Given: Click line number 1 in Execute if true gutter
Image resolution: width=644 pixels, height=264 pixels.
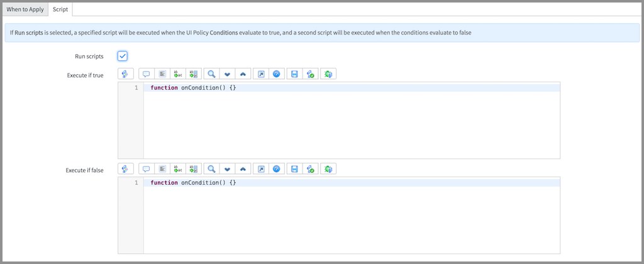Looking at the screenshot, I should [136, 88].
